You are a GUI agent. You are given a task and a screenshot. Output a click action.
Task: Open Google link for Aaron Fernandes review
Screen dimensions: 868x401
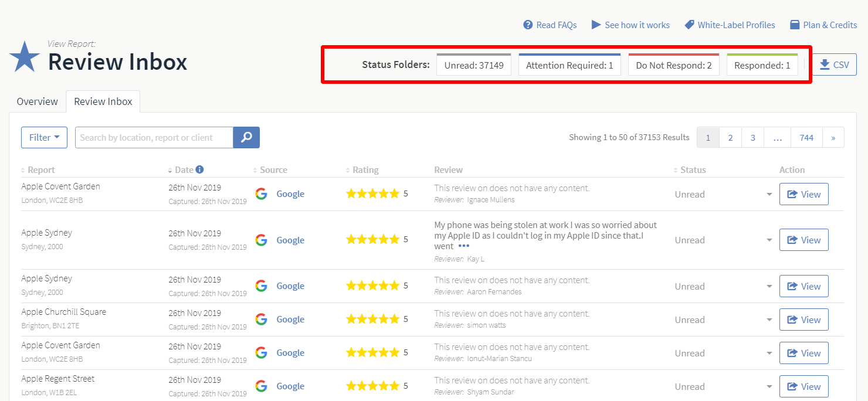(x=290, y=286)
